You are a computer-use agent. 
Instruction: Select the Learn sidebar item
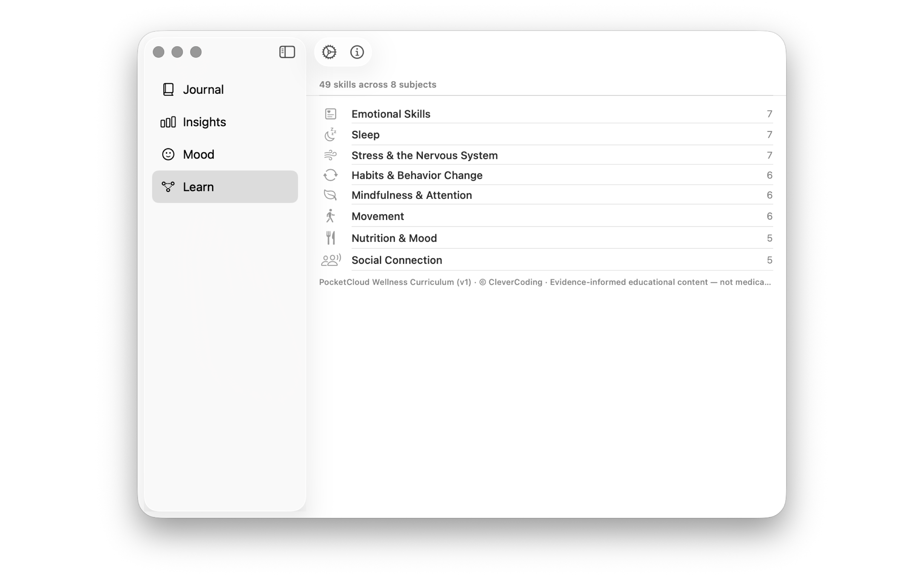pyautogui.click(x=225, y=187)
